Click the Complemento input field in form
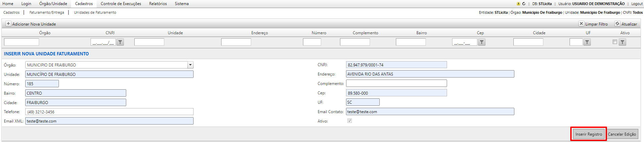Screen dimensions: 644x142 (x=396, y=83)
